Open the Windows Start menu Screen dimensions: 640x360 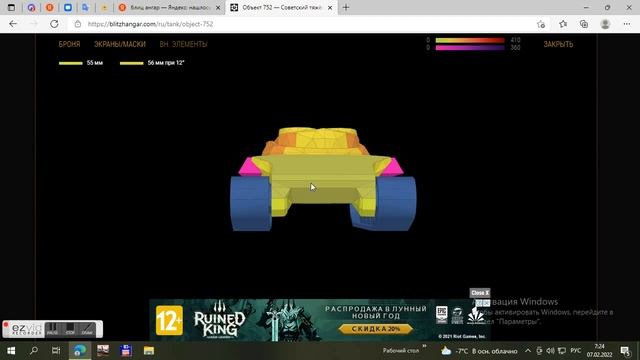point(11,351)
